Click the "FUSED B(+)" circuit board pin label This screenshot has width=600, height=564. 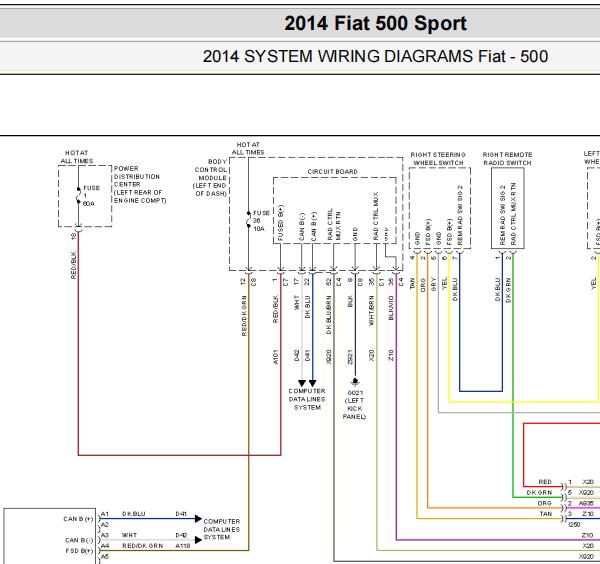280,223
